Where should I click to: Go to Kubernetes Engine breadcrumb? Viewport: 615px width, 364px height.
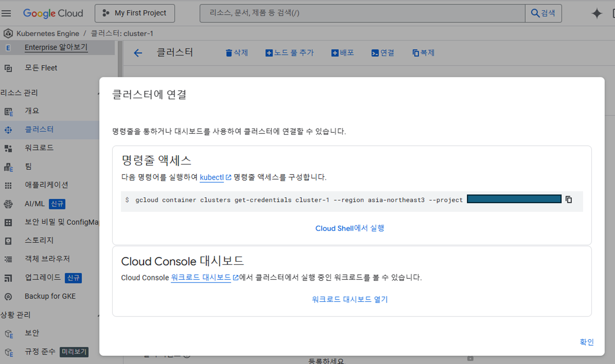click(x=48, y=33)
